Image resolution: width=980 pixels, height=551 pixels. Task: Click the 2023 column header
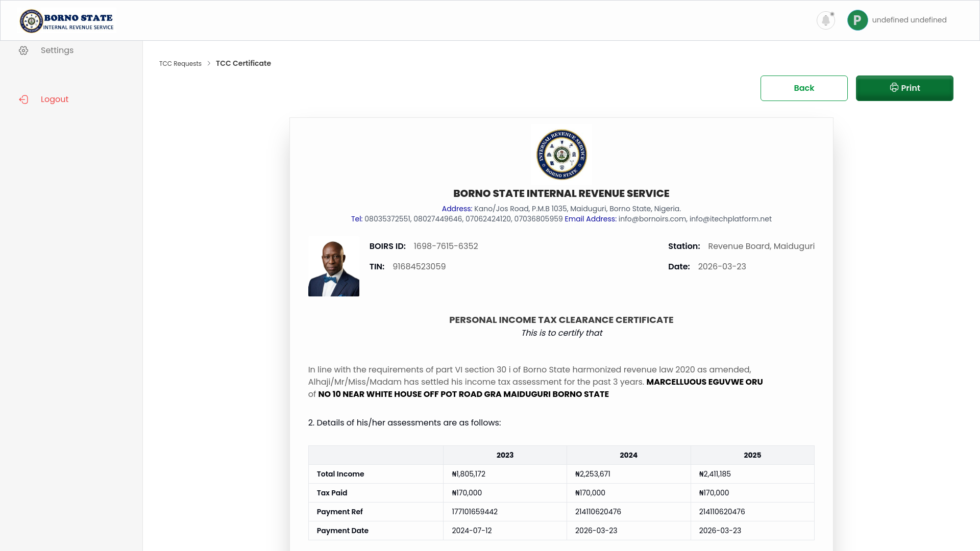(x=505, y=455)
